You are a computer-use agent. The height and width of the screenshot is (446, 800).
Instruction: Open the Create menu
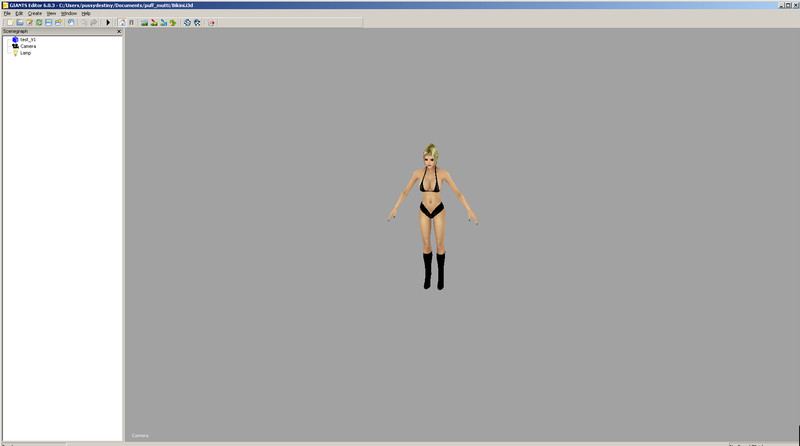pyautogui.click(x=34, y=13)
